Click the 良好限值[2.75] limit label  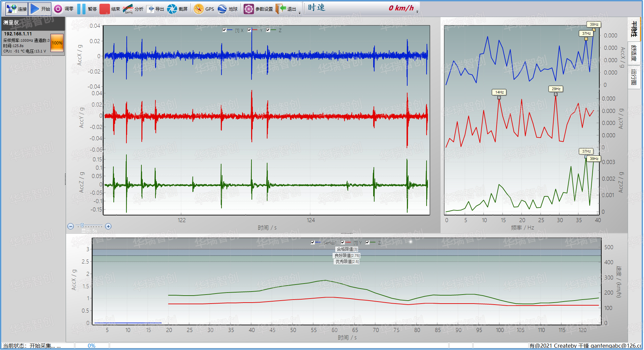(x=347, y=255)
